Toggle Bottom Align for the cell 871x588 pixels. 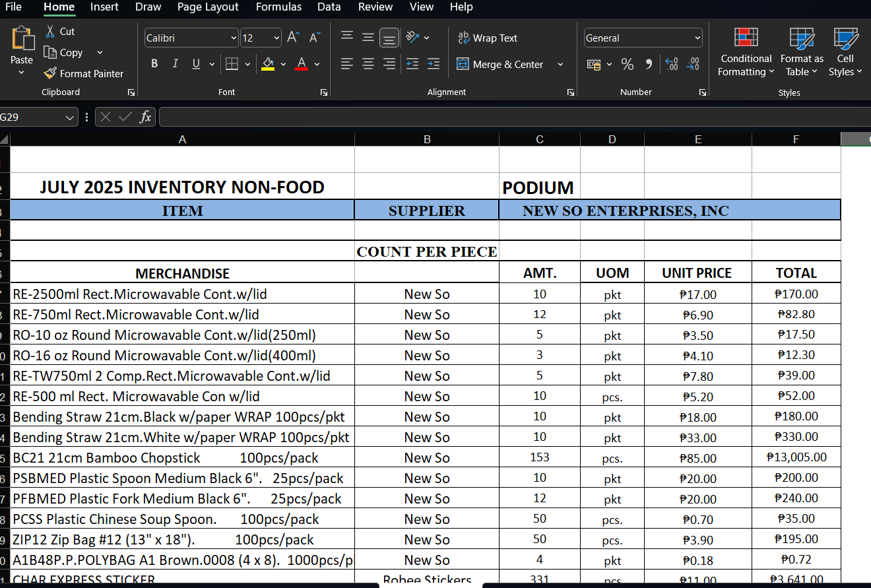pyautogui.click(x=389, y=38)
